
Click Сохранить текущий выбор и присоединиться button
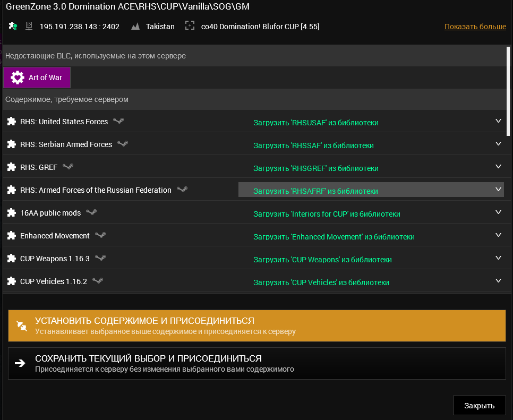tap(257, 363)
